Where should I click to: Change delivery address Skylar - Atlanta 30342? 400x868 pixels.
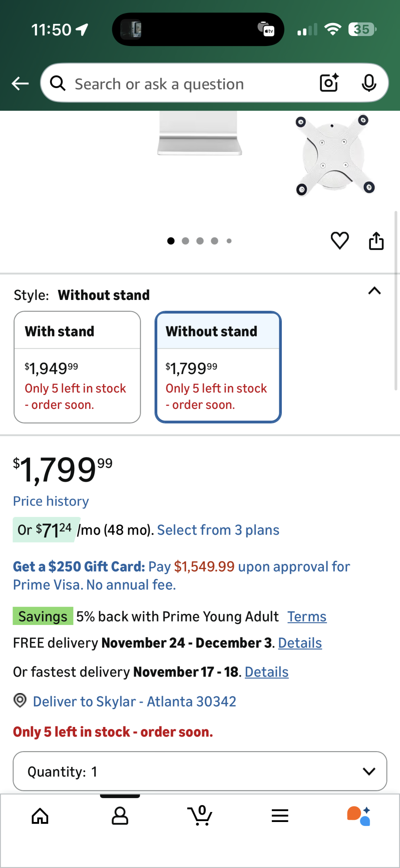(134, 701)
